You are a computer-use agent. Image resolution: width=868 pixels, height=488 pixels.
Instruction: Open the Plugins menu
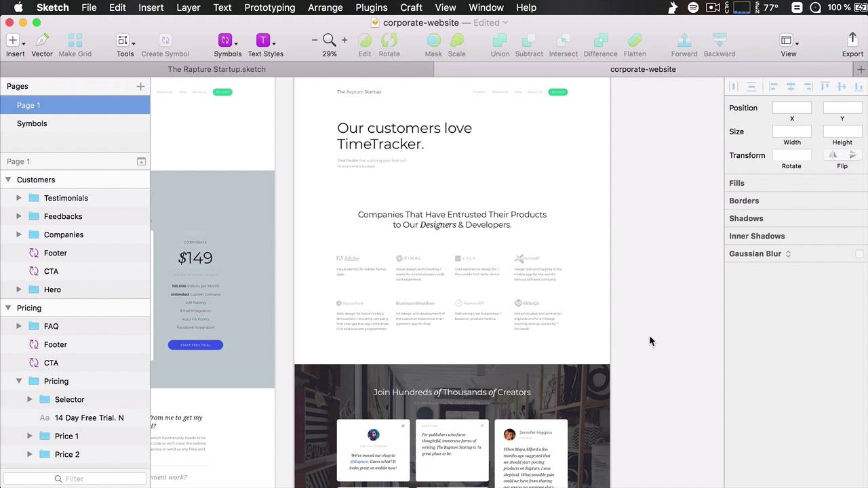click(x=372, y=7)
